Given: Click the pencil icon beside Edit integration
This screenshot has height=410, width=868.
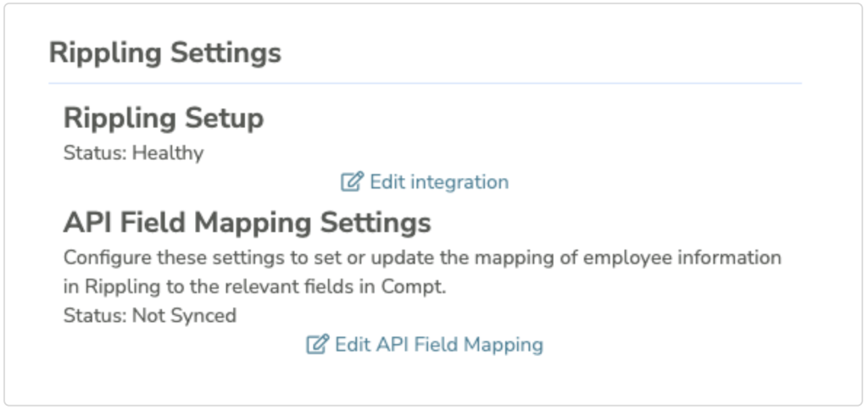Looking at the screenshot, I should (x=352, y=181).
